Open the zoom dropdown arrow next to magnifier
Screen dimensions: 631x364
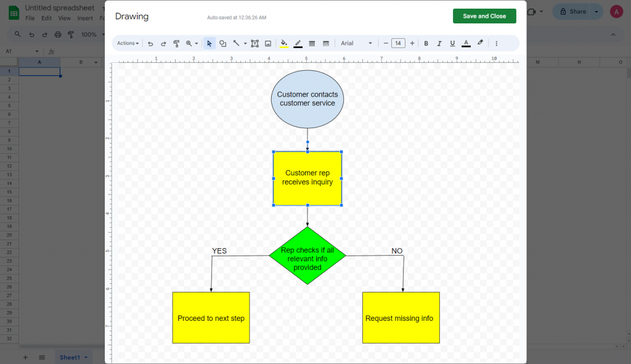(x=197, y=44)
